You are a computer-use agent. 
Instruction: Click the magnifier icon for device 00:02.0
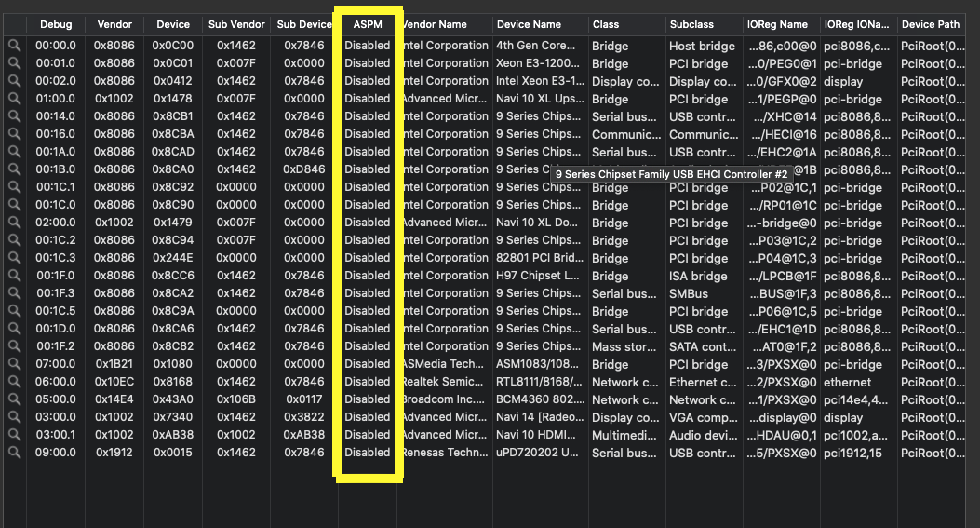coord(14,81)
